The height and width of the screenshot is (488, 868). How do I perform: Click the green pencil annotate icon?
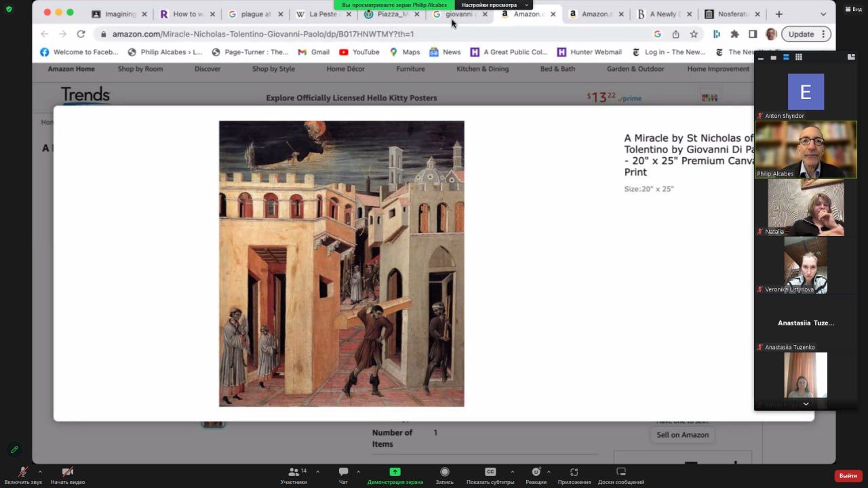[x=14, y=449]
